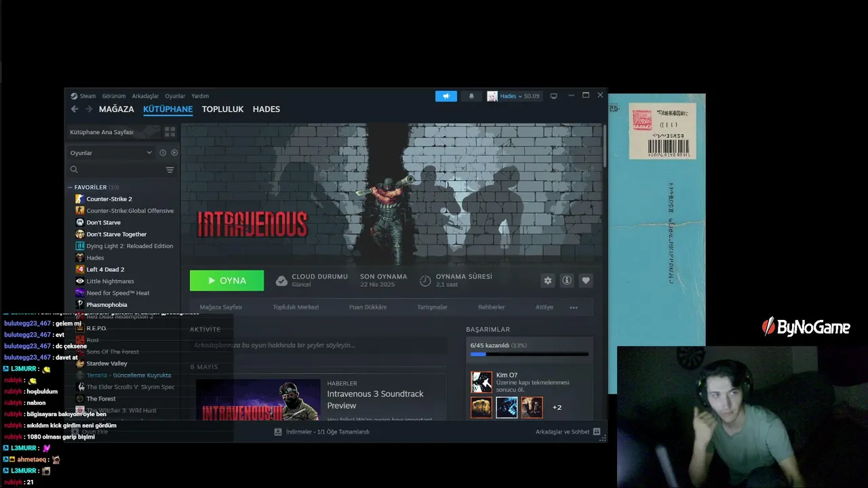Screen dimensions: 868x488
Task: Click the Counter-Strike 2 game icon
Action: pyautogui.click(x=80, y=199)
